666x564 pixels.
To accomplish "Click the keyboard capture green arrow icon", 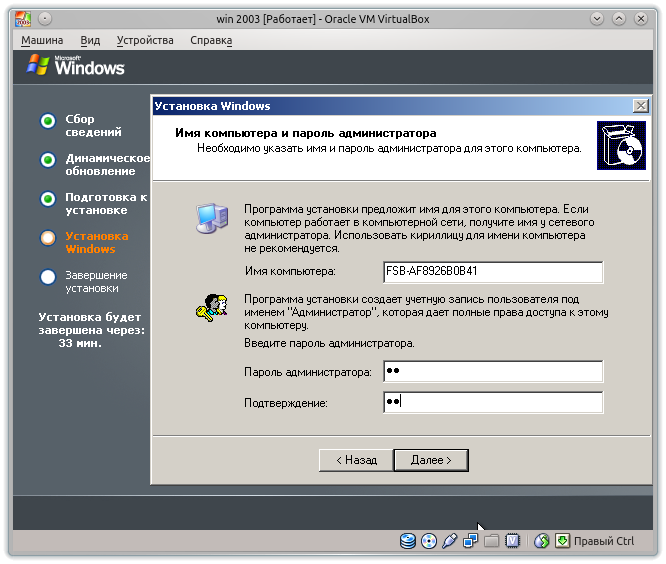I will [x=562, y=541].
